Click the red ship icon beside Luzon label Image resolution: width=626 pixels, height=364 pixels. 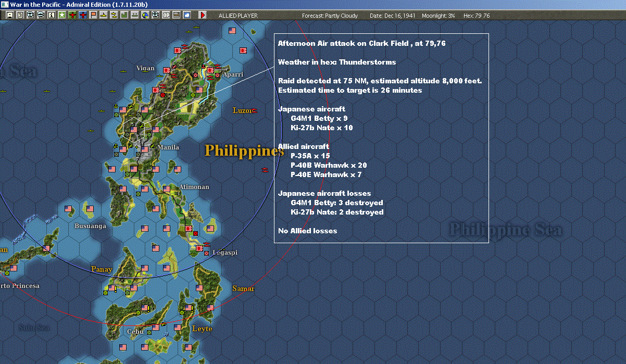pyautogui.click(x=254, y=110)
